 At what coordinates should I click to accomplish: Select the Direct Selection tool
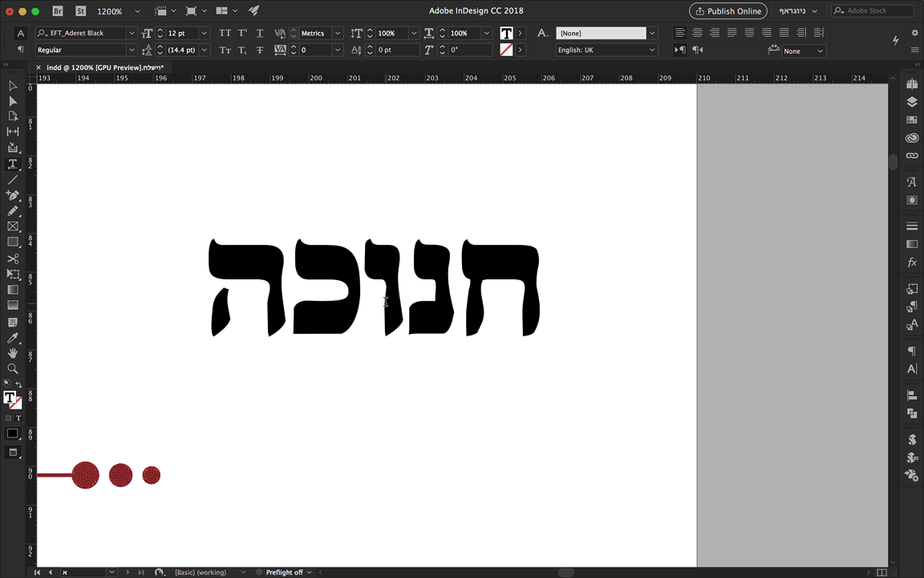[12, 101]
